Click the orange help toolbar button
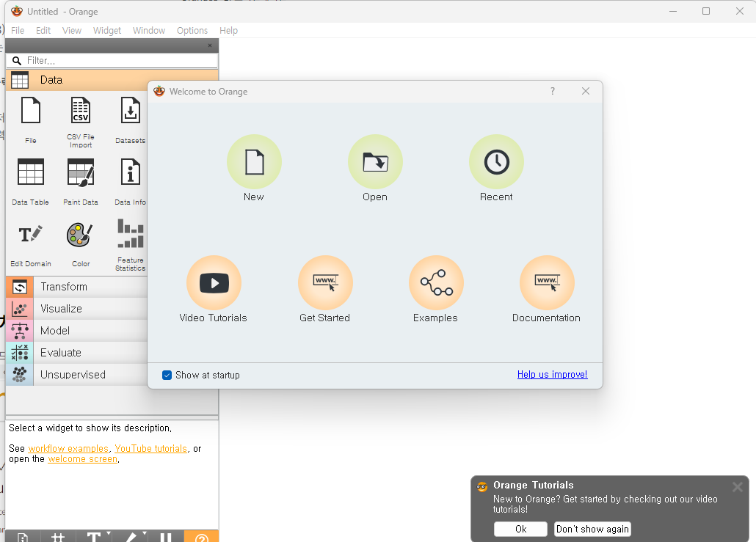The width and height of the screenshot is (756, 542). pos(202,536)
